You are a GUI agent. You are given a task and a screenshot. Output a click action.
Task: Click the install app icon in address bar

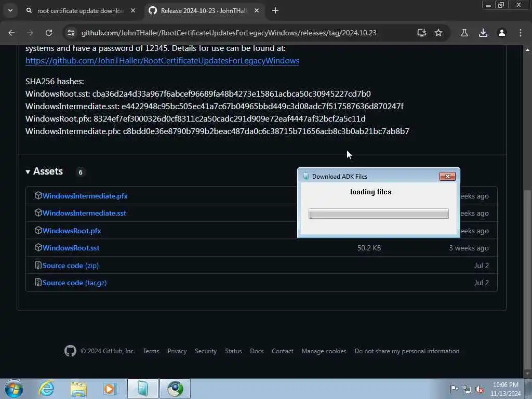pyautogui.click(x=422, y=33)
